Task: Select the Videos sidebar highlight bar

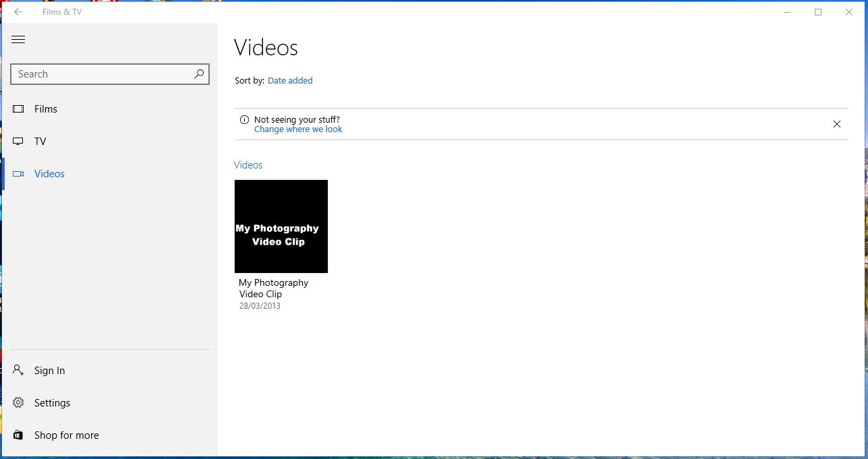Action: coord(4,173)
